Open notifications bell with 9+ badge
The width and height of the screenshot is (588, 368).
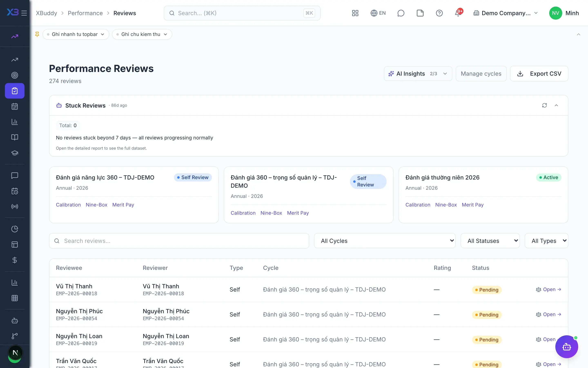(458, 13)
